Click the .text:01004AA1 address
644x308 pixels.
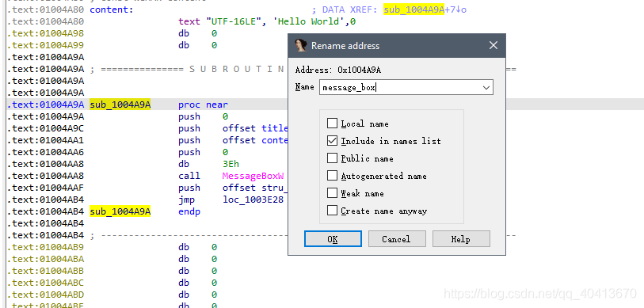tap(45, 140)
